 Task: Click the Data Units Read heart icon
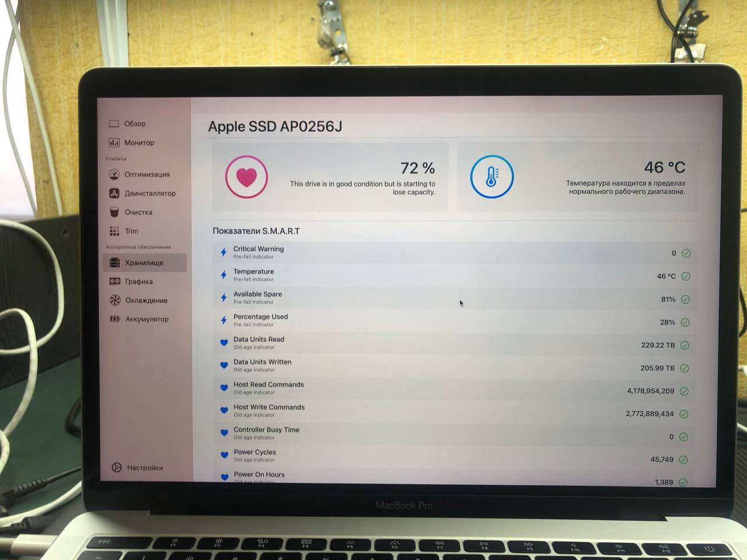point(224,343)
